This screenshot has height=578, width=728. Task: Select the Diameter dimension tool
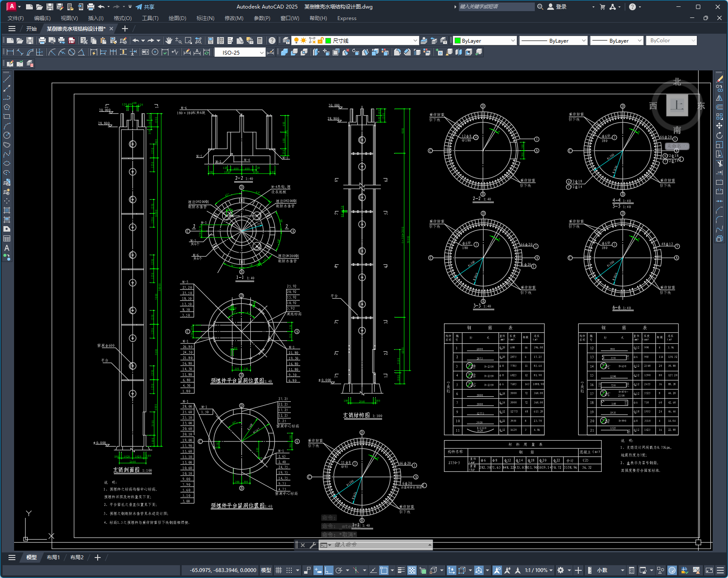72,52
